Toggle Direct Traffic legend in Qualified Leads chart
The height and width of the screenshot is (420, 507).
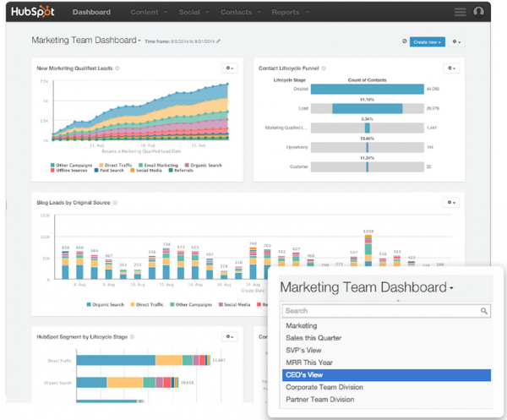(x=116, y=166)
